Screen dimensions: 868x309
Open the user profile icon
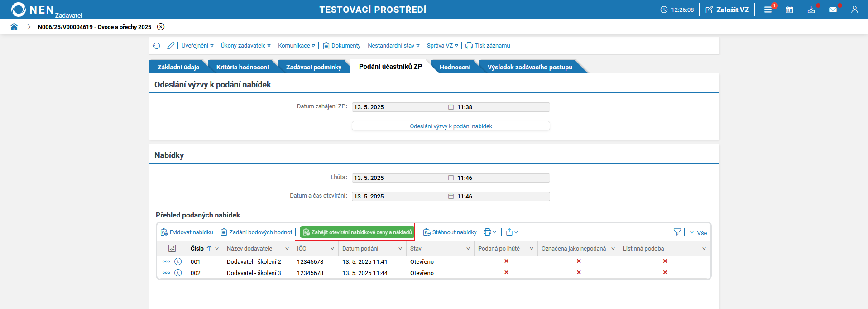click(x=854, y=10)
